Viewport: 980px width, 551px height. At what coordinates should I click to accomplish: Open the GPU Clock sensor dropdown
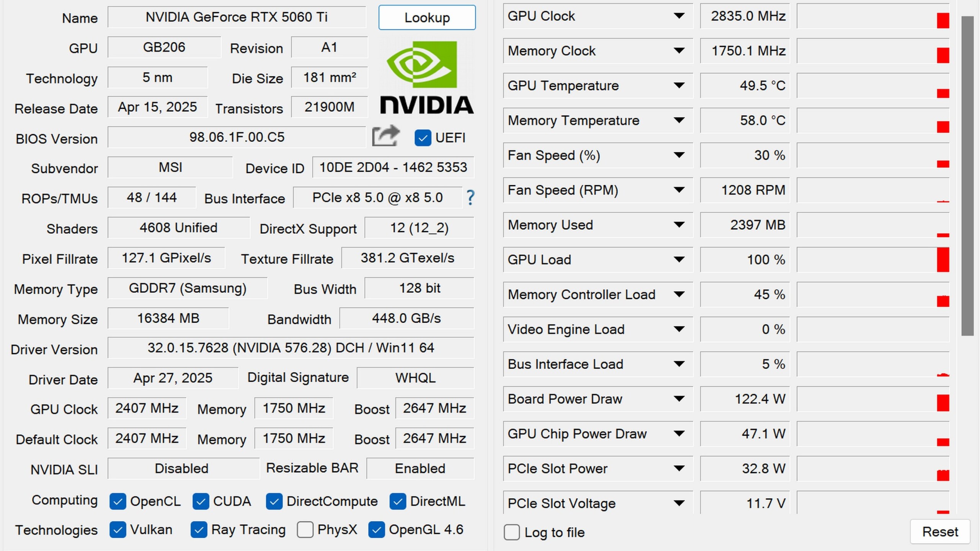click(679, 16)
